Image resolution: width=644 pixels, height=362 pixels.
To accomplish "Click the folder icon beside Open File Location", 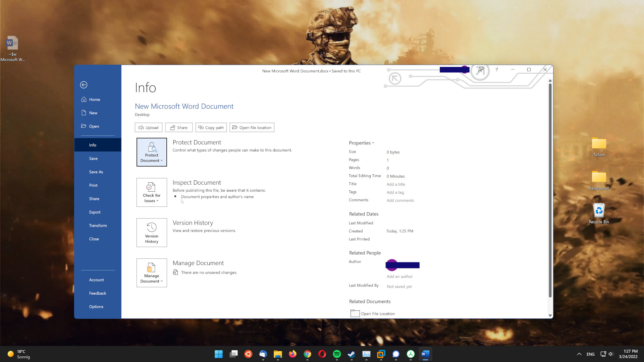I will (355, 313).
